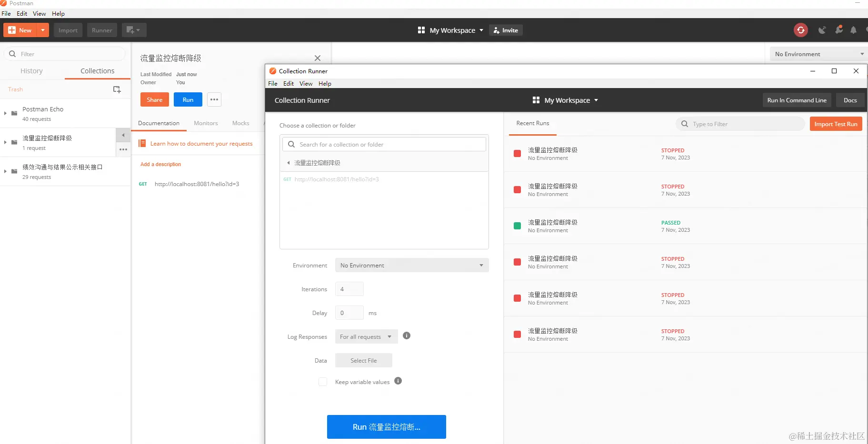Open Help menu in Collection Runner
868x444 pixels.
tap(325, 83)
